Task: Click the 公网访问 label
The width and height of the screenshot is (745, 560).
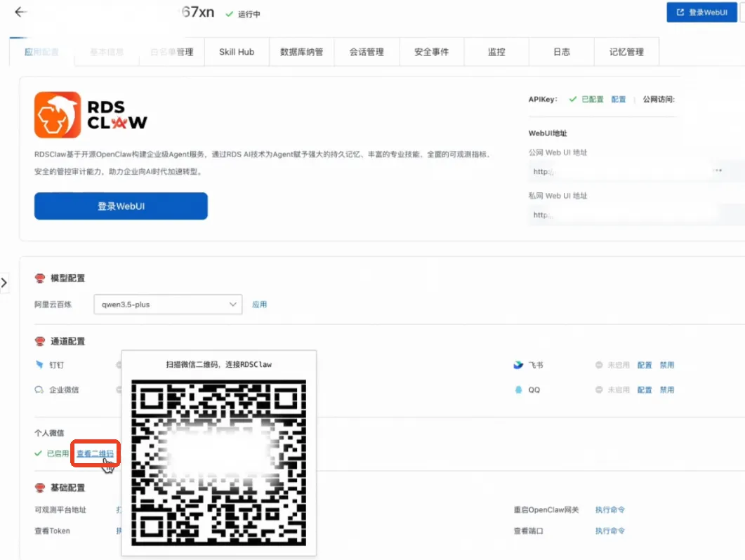Action: click(x=659, y=99)
